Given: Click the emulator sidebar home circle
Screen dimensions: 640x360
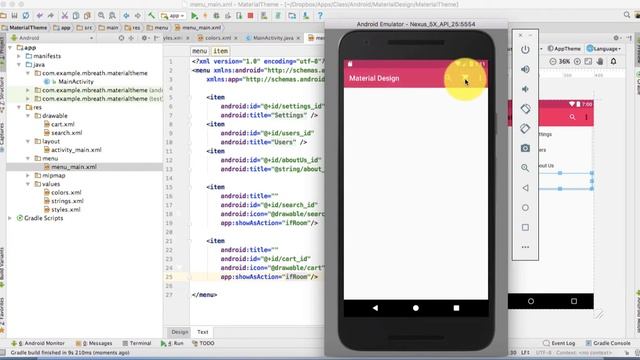Looking at the screenshot, I should [x=525, y=208].
